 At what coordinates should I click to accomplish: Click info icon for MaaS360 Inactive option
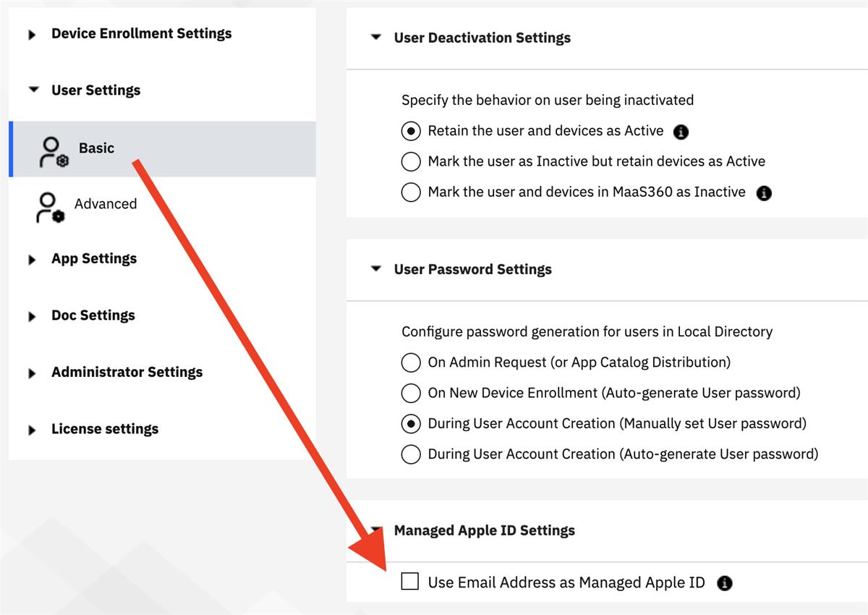click(764, 192)
